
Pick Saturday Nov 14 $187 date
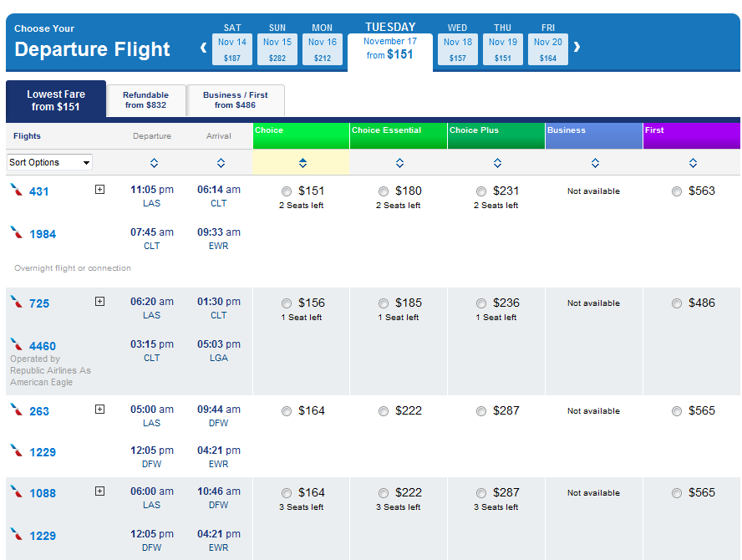(x=232, y=49)
